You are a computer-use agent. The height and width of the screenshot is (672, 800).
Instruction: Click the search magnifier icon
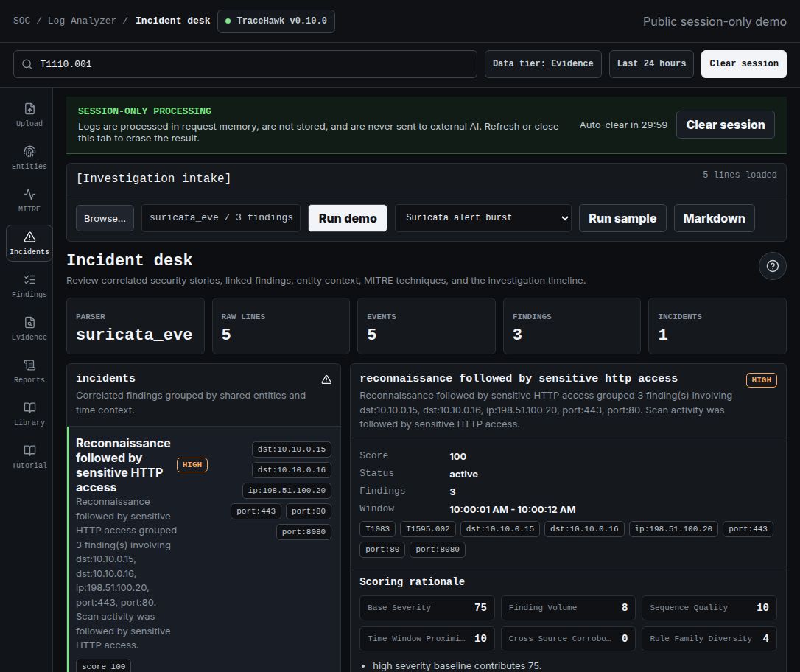(27, 64)
